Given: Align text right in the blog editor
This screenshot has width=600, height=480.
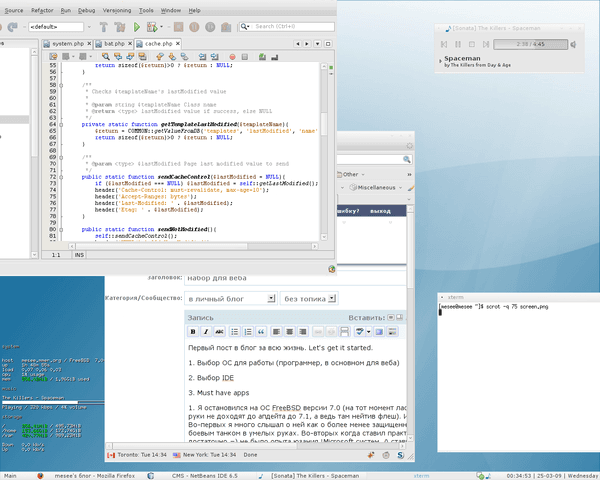Looking at the screenshot, I should [303, 331].
